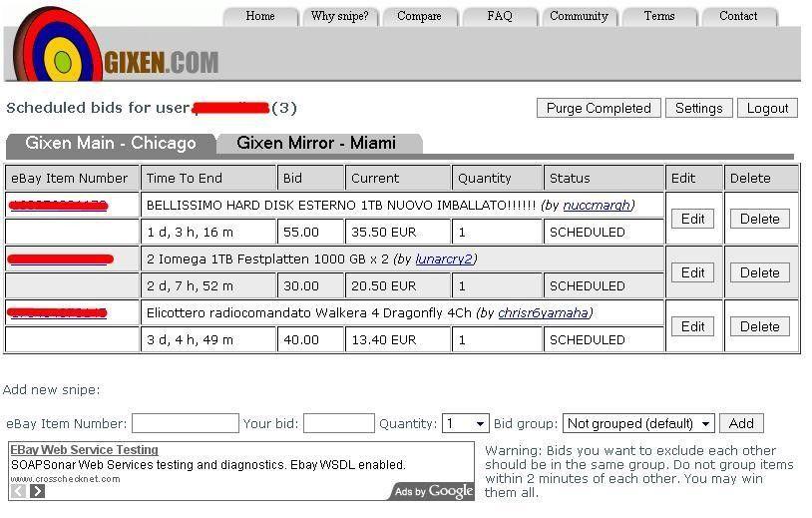Click the SOAPSonar Web Services ad description

[x=207, y=465]
